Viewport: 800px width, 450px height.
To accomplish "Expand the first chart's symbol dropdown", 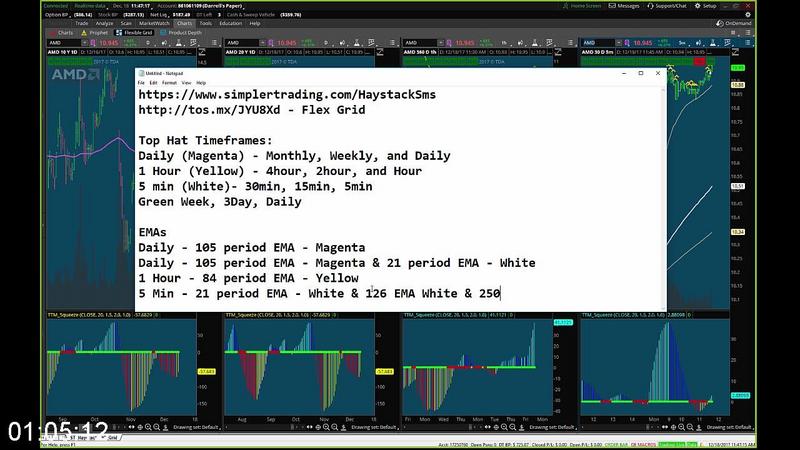I will coord(85,43).
